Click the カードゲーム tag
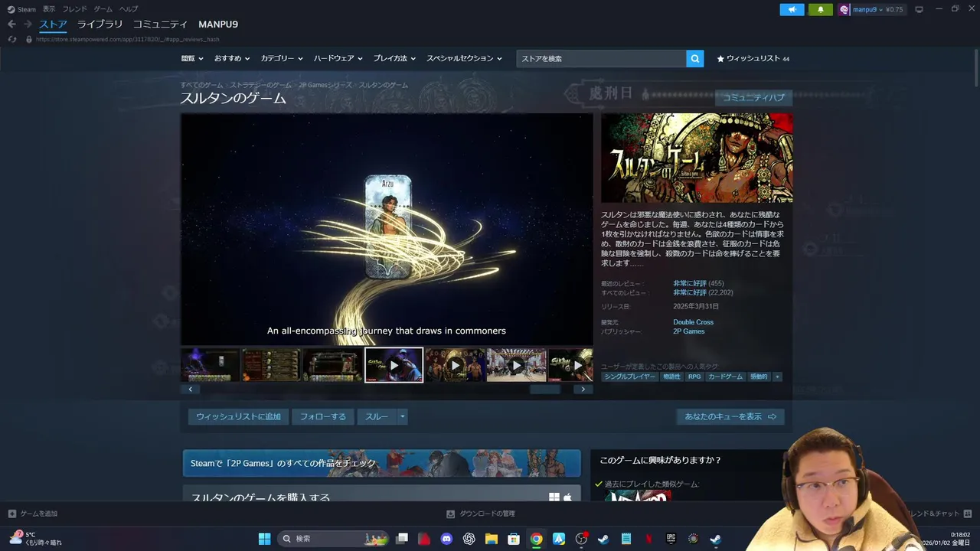The image size is (980, 551). point(725,377)
